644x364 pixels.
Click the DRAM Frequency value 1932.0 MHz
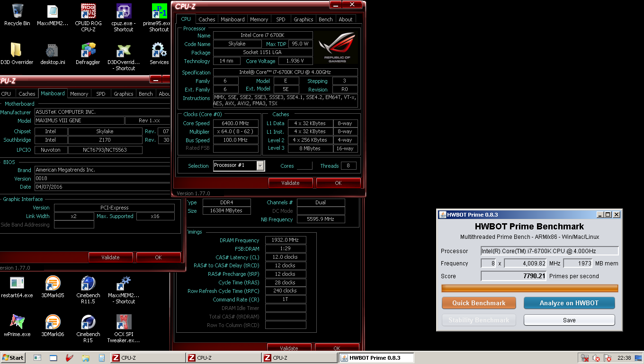(x=286, y=240)
